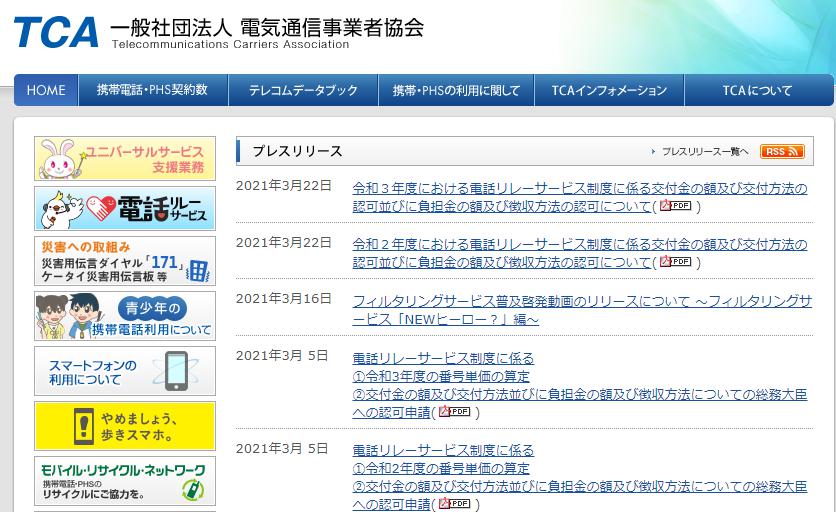Open 携帯・PHSの利用に関して menu tab

456,90
